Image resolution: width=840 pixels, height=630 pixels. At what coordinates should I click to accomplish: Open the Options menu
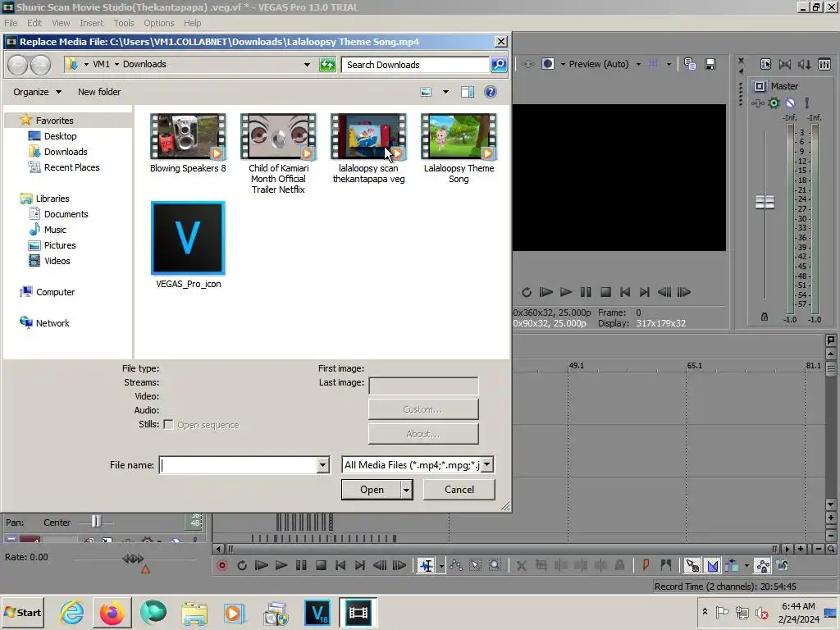tap(159, 23)
